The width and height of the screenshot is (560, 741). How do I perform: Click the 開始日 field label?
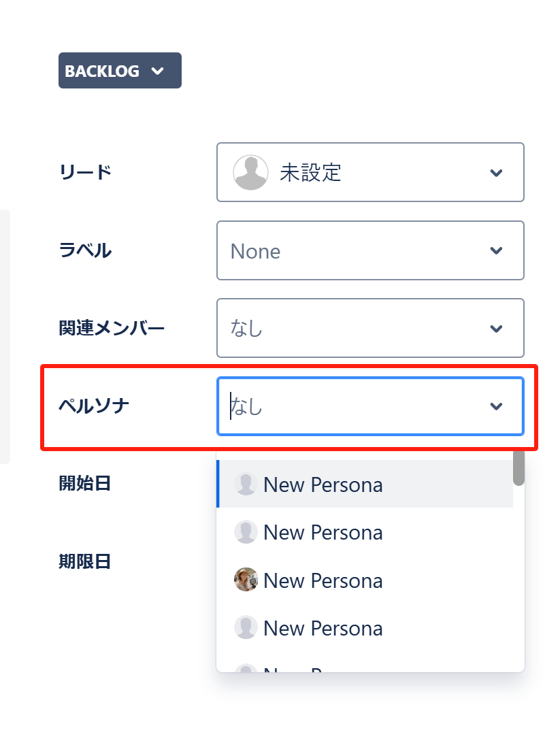tap(85, 484)
